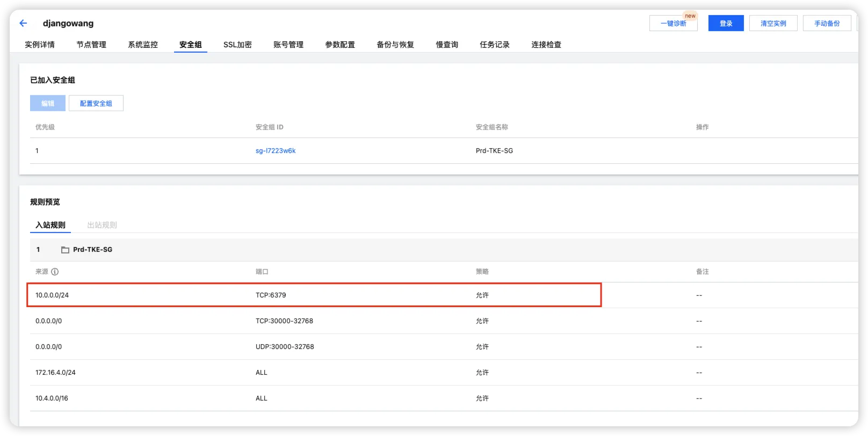Click the 备注 column header
This screenshot has width=868, height=436.
(x=703, y=272)
